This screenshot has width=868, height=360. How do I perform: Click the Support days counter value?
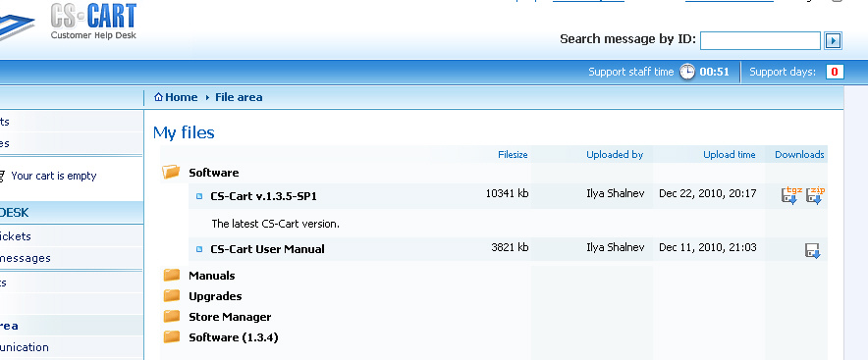point(835,72)
